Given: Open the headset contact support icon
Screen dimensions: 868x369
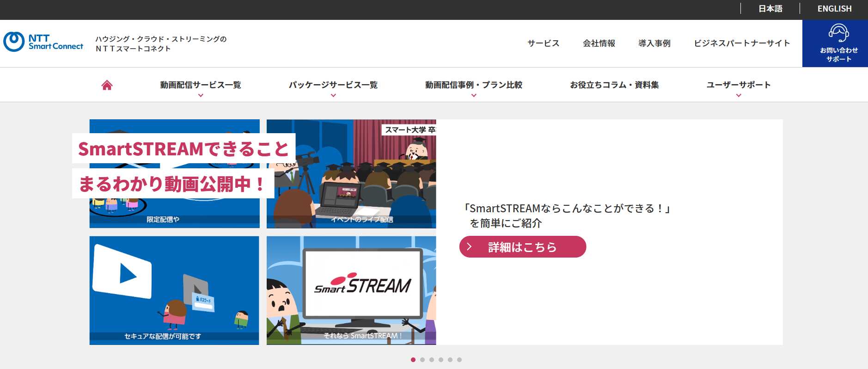Looking at the screenshot, I should coord(838,33).
